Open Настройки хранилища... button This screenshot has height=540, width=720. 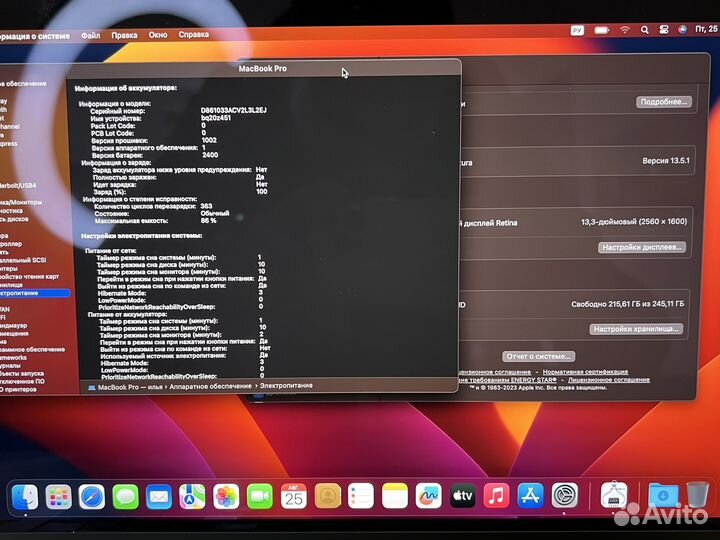click(x=636, y=329)
